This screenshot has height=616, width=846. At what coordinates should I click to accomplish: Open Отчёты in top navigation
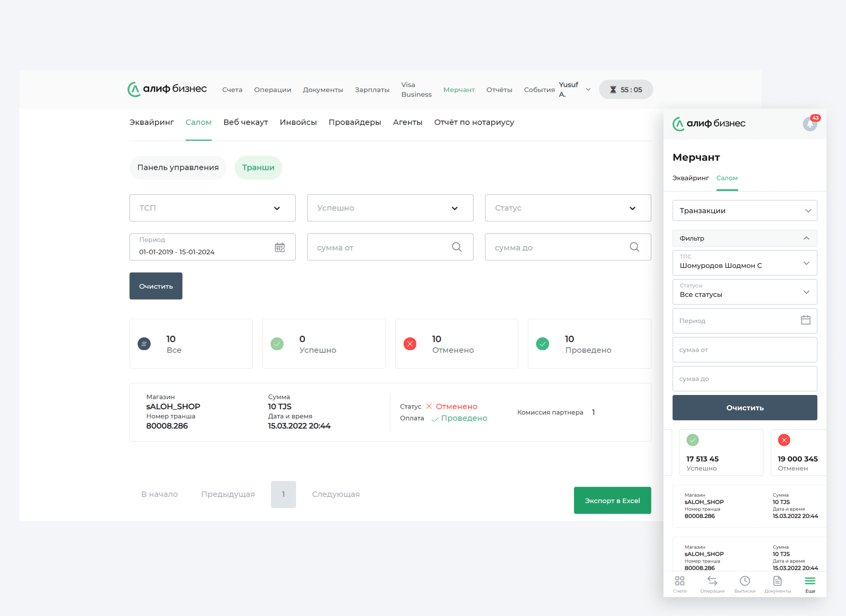(499, 90)
